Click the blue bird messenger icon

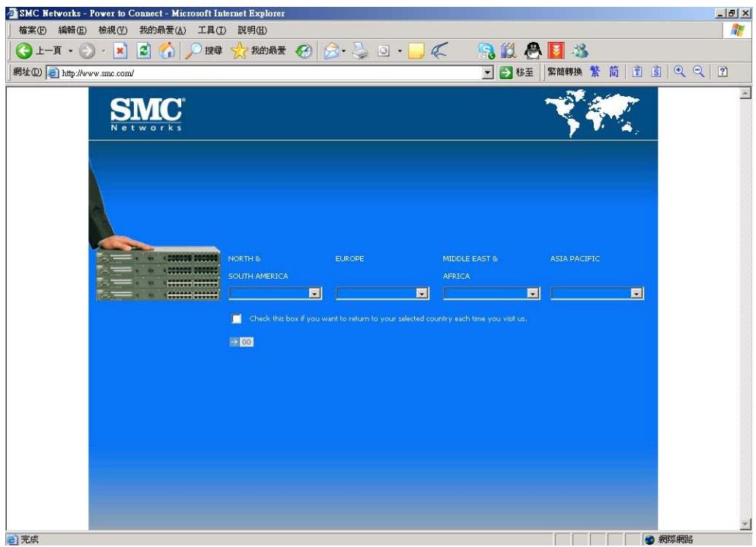439,50
